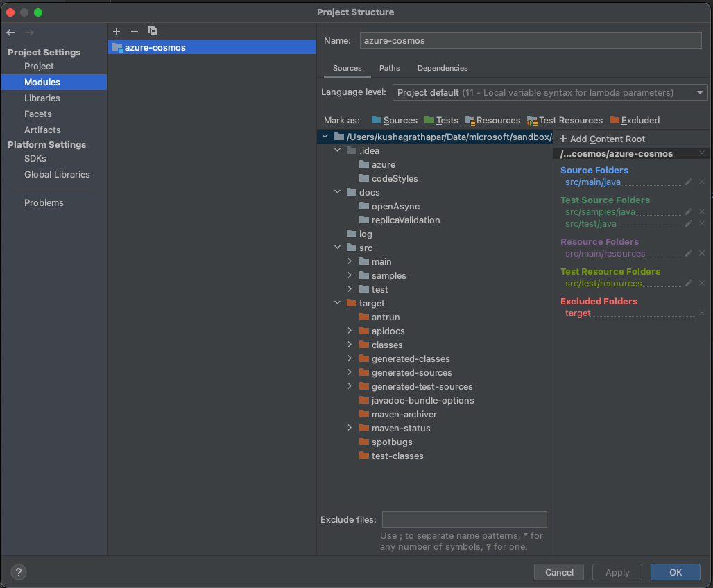The height and width of the screenshot is (588, 713).
Task: Click the Remove module minus icon
Action: 135,31
